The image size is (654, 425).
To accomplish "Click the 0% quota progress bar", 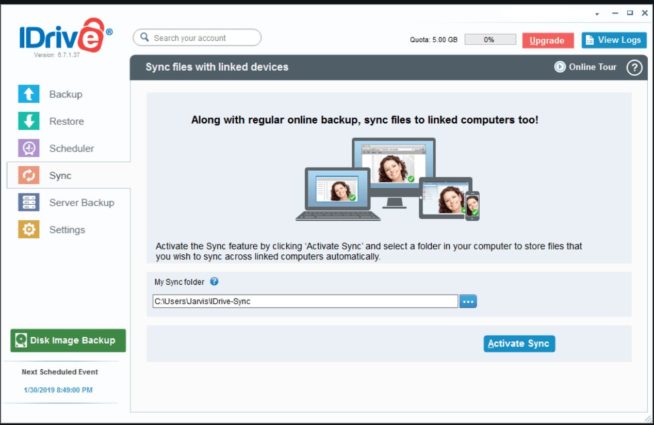I will point(490,40).
